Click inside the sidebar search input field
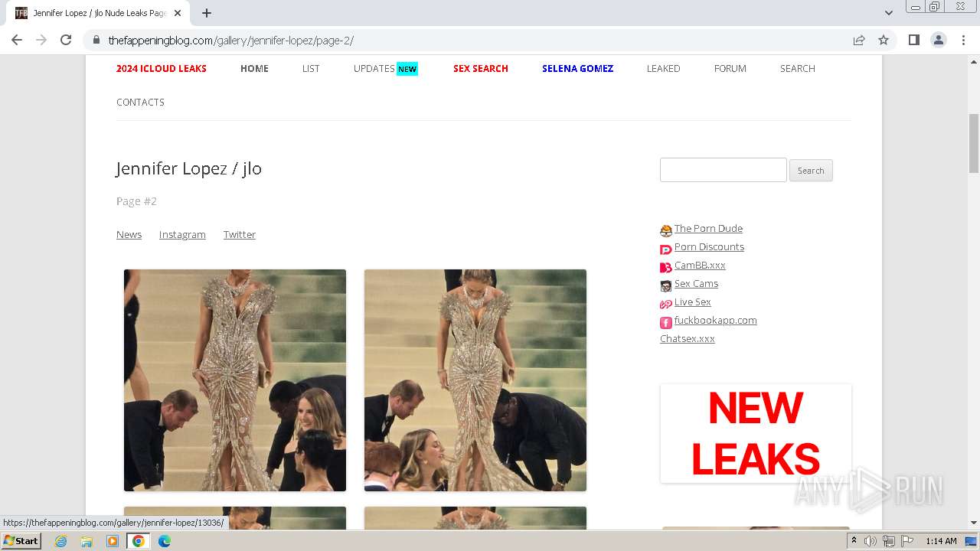Screen dimensions: 980x551 click(x=724, y=170)
